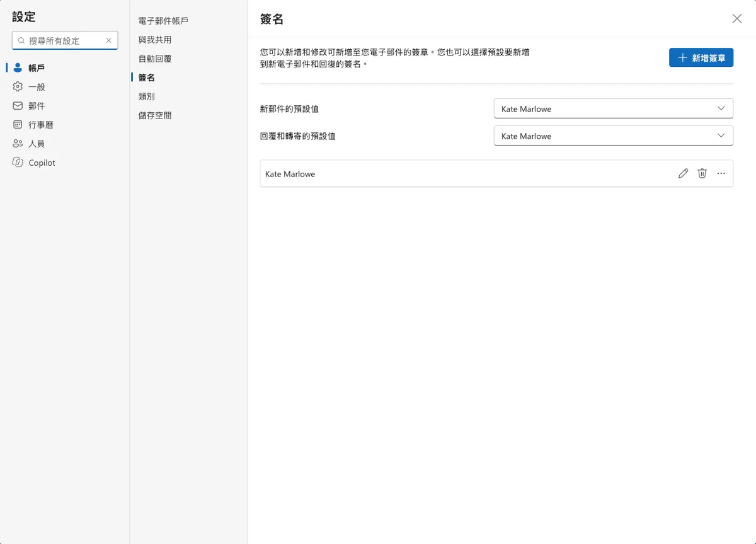Click the Copilot logo icon in sidebar

18,162
